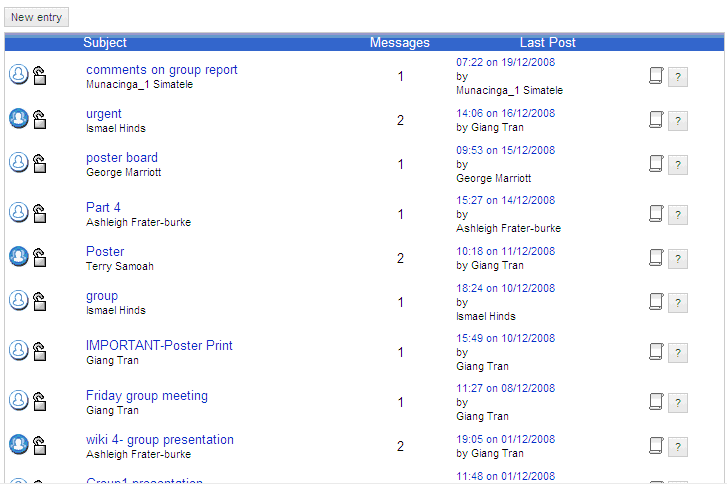Click help button in 'comments on group report' row
This screenshot has width=727, height=484.
click(x=677, y=76)
